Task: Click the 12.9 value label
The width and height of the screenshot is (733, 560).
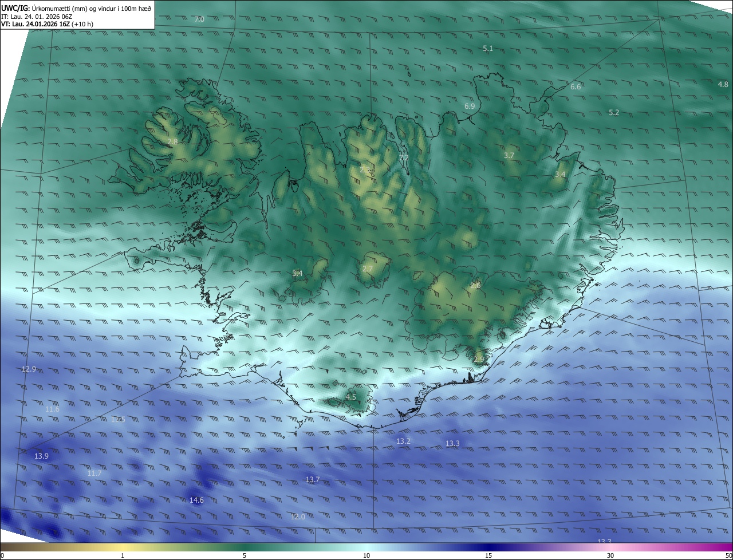Action: 29,369
